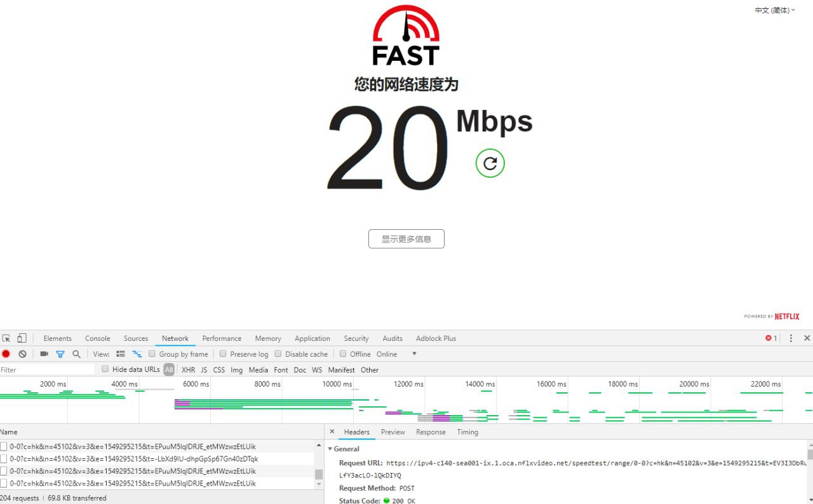813x504 pixels.
Task: Enable the Preserve log checkbox
Action: tap(223, 354)
